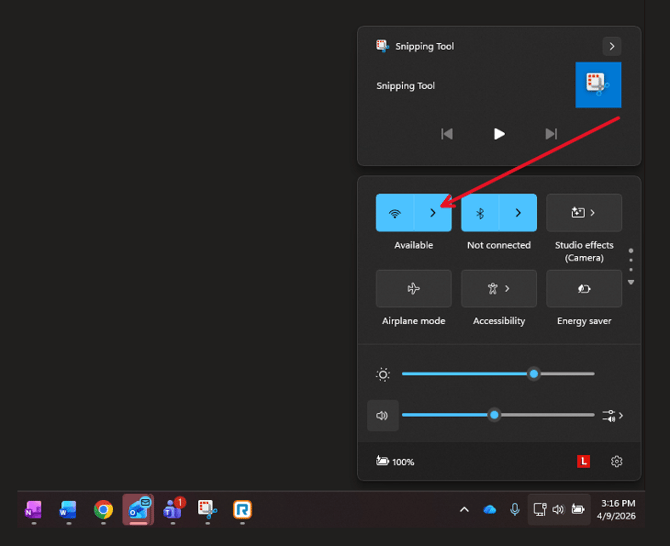The image size is (670, 546).
Task: Play media in Snipping Tool card
Action: [499, 134]
